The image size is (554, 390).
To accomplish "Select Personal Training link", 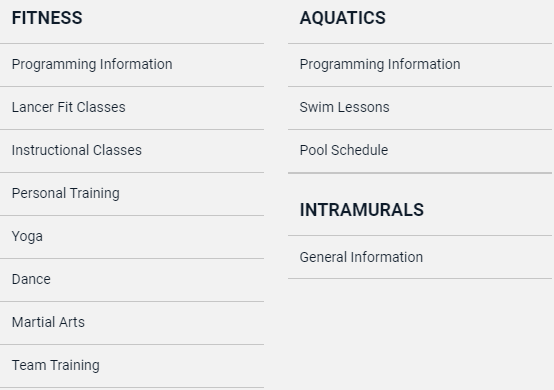I will (x=66, y=194).
